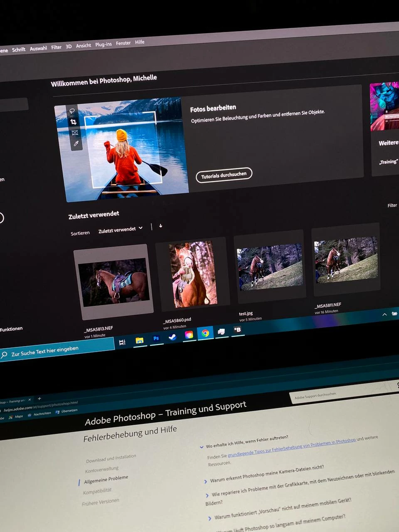Screen dimensions: 399x532
Task: Click the file name _MSA5860.psd
Action: coord(177,321)
